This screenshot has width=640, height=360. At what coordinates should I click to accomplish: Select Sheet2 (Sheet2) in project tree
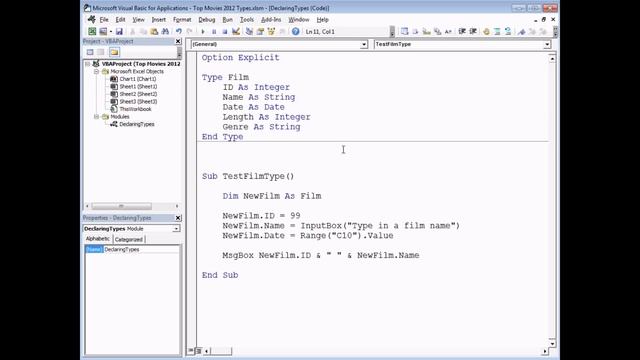[138, 94]
